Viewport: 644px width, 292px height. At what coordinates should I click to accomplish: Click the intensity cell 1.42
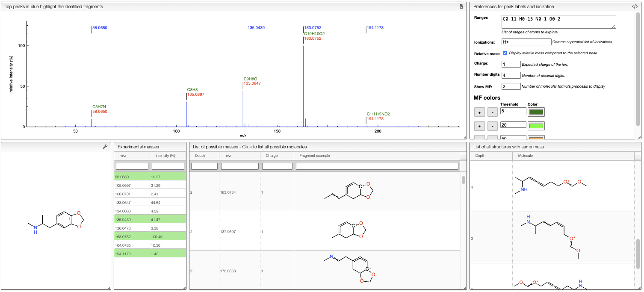pos(168,254)
